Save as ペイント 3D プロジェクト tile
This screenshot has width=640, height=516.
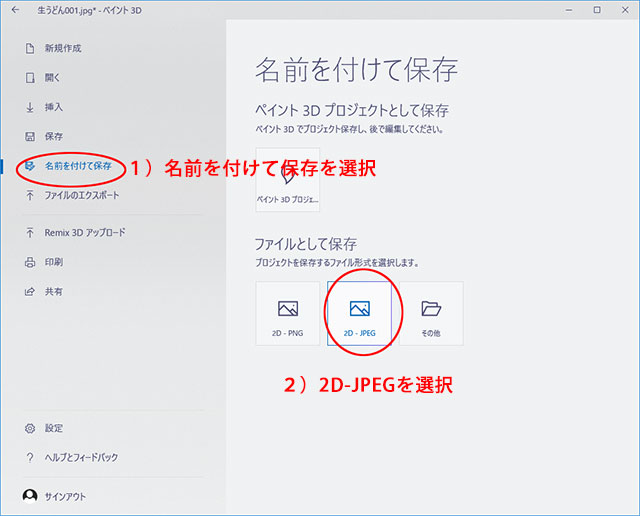(x=288, y=180)
